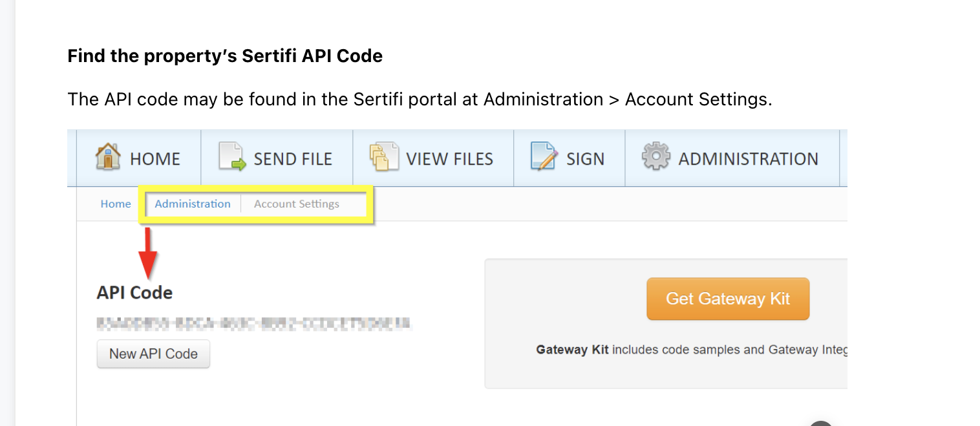This screenshot has height=426, width=980.
Task: Click the Account Settings breadcrumb
Action: tap(297, 204)
